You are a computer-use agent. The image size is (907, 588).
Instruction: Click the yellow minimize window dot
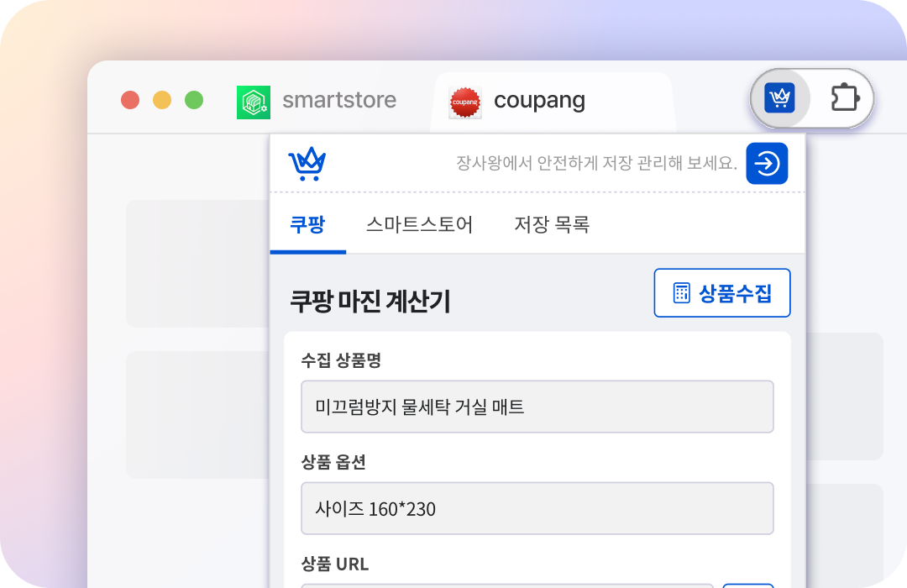tap(162, 100)
